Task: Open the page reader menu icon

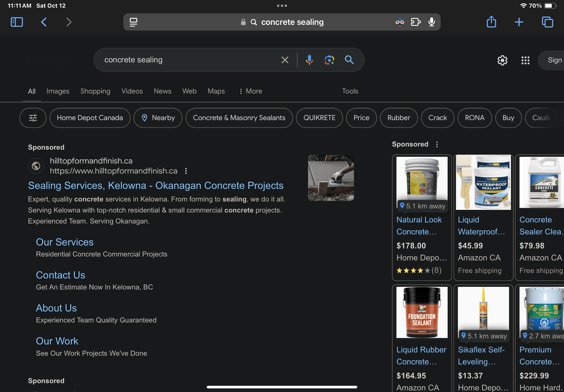Action: pyautogui.click(x=133, y=22)
